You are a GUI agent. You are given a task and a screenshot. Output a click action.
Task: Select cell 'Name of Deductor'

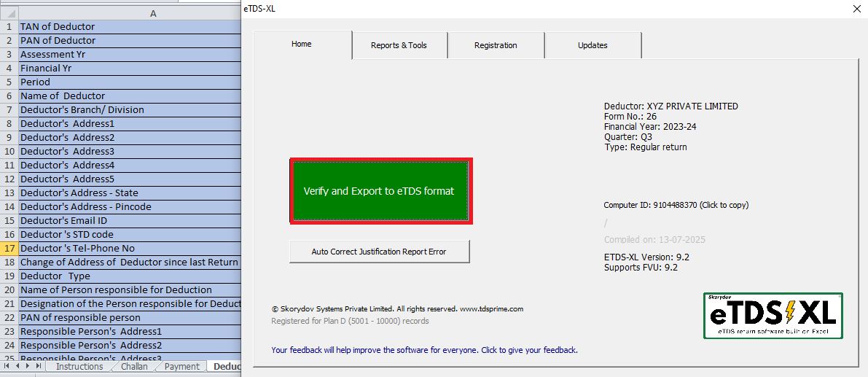click(130, 96)
